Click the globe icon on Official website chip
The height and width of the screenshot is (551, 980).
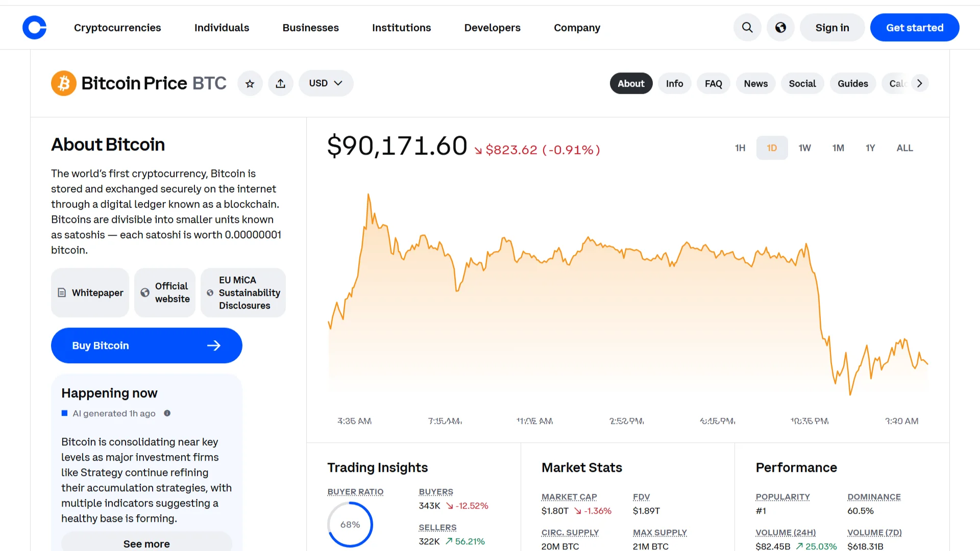pos(146,292)
